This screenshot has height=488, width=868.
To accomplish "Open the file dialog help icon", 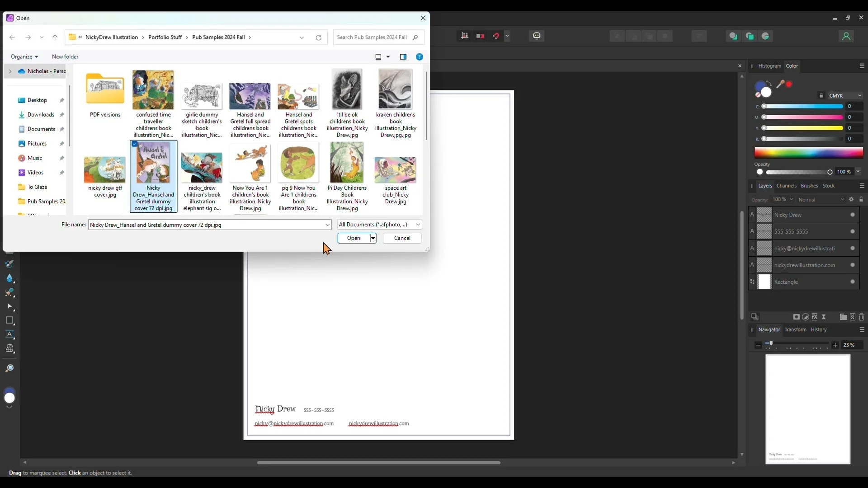I will [x=419, y=56].
